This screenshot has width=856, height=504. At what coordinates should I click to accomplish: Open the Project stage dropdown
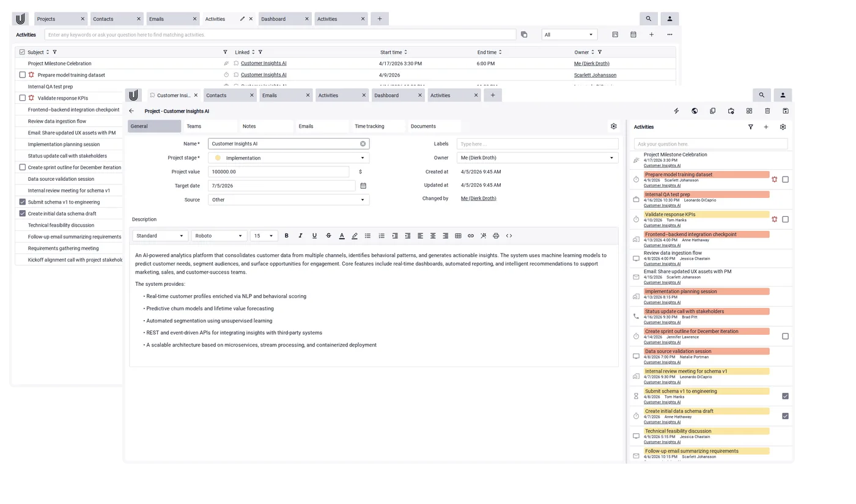289,158
